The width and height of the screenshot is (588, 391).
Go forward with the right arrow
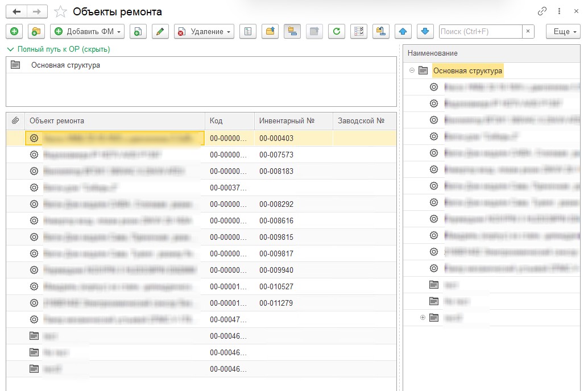[x=37, y=11]
